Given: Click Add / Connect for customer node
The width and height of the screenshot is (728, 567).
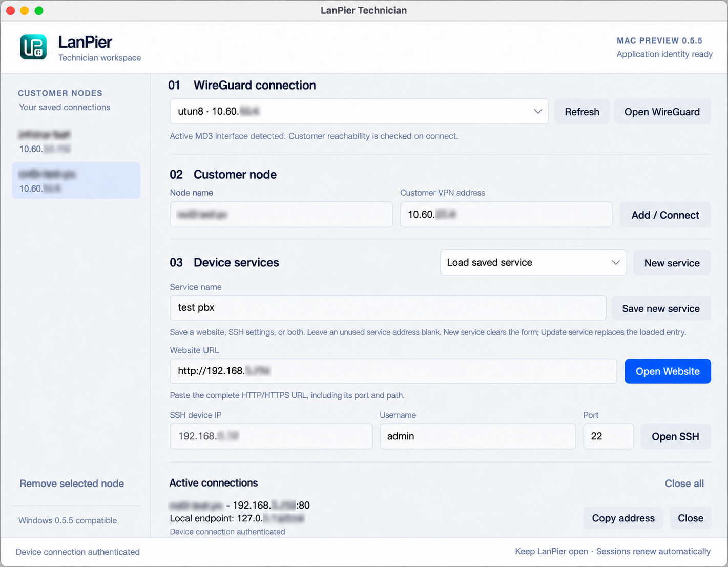Looking at the screenshot, I should pos(665,215).
